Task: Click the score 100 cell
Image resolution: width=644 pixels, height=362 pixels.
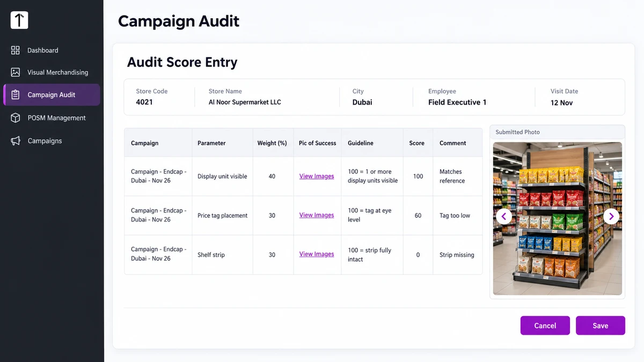Action: pos(418,176)
